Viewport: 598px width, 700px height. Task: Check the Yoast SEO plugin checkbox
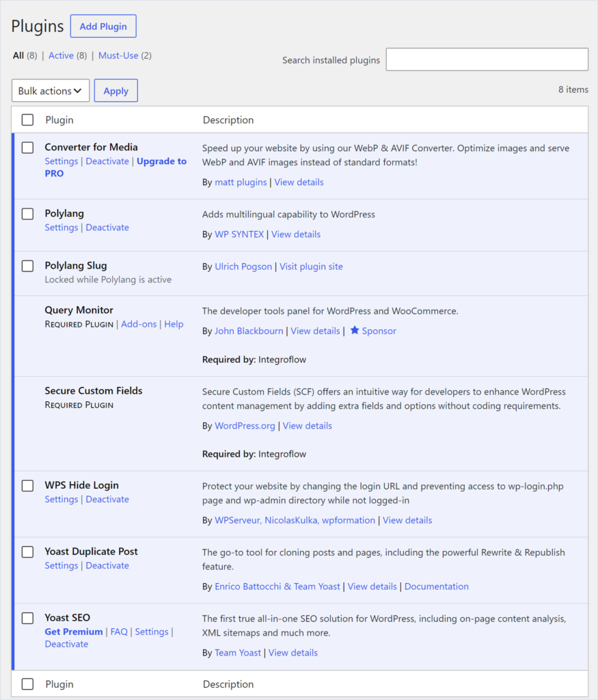[27, 618]
